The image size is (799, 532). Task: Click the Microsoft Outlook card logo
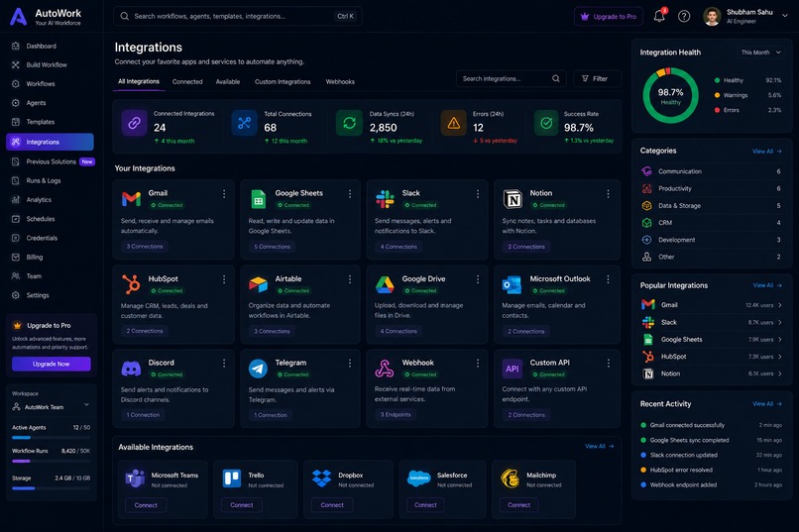pos(513,285)
